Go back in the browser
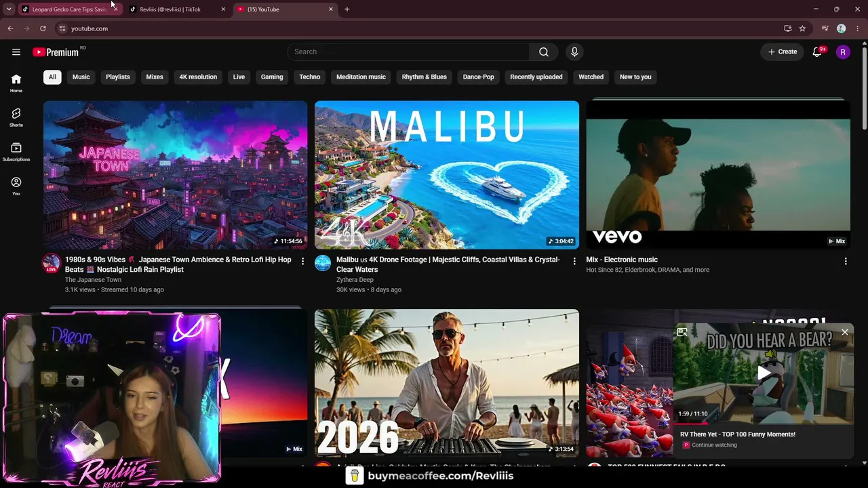Image resolution: width=868 pixels, height=488 pixels. pyautogui.click(x=10, y=28)
